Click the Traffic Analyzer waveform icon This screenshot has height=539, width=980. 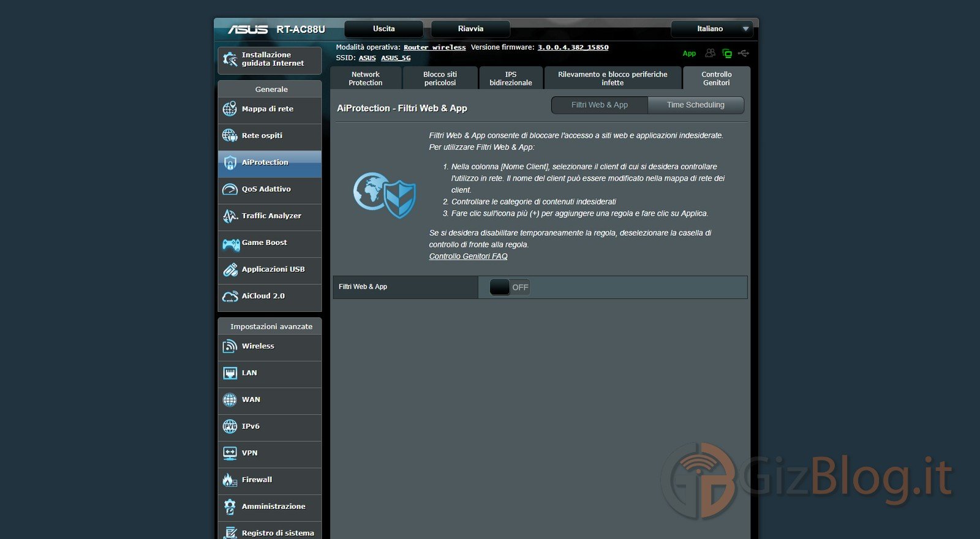(230, 216)
